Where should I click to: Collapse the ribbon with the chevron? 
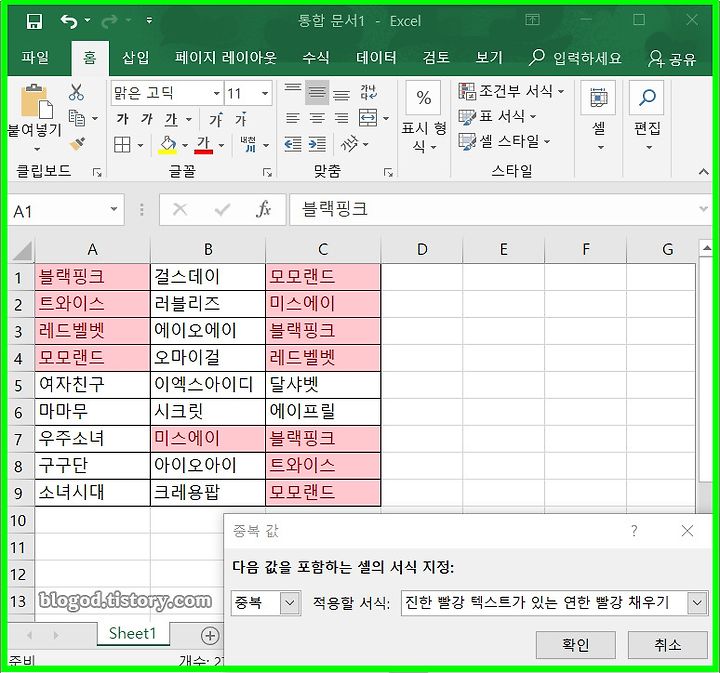(x=703, y=172)
